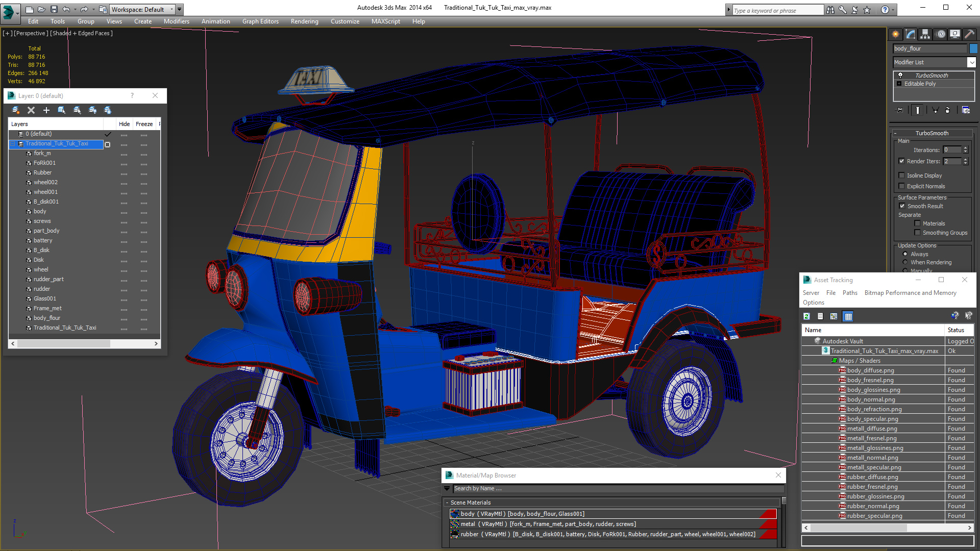Open Material/Map Browser options arrow
Image resolution: width=980 pixels, height=551 pixels.
pos(447,489)
